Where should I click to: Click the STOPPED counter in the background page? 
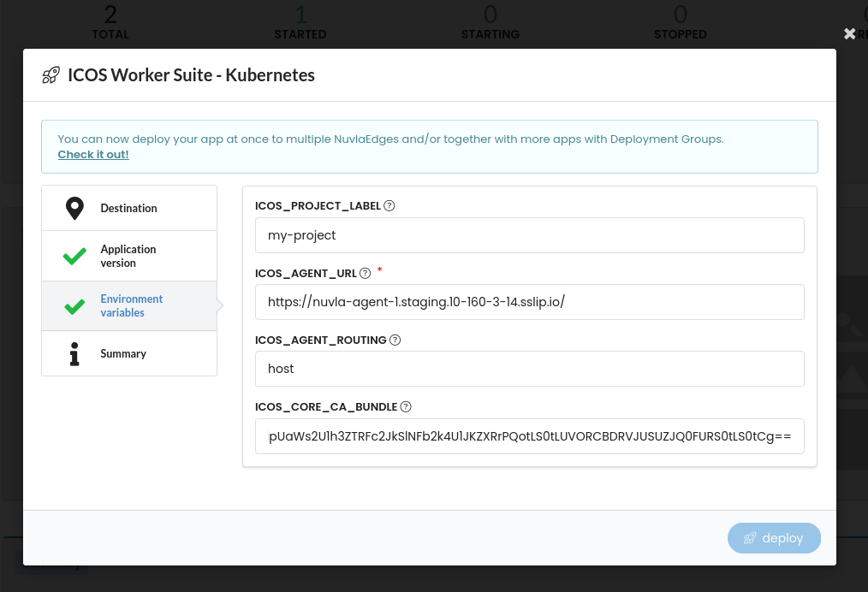coord(681,23)
